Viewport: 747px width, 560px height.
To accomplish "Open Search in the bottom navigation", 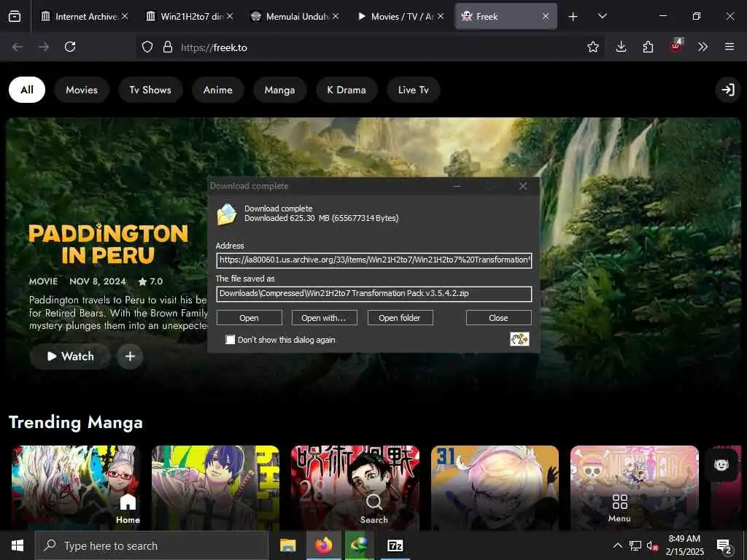I will click(x=374, y=508).
